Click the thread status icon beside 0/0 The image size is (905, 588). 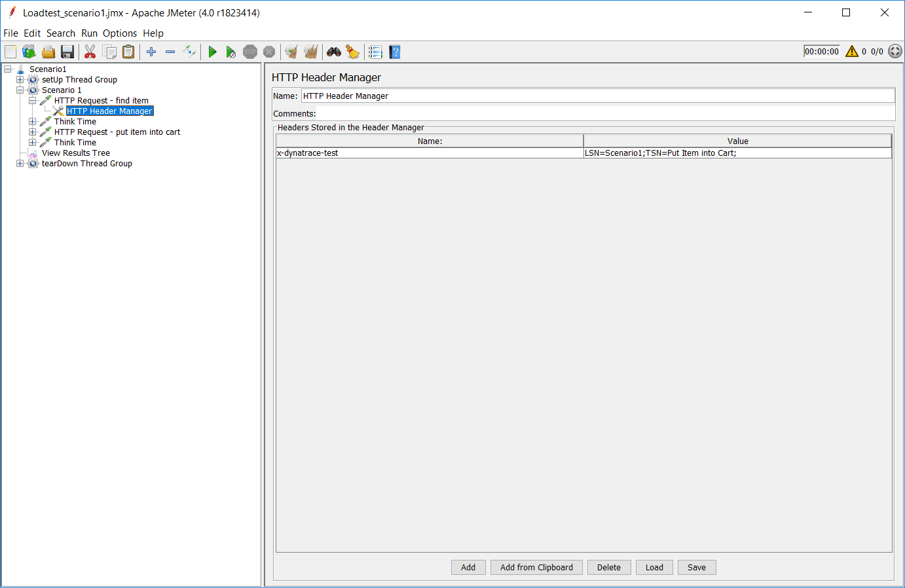[x=895, y=51]
